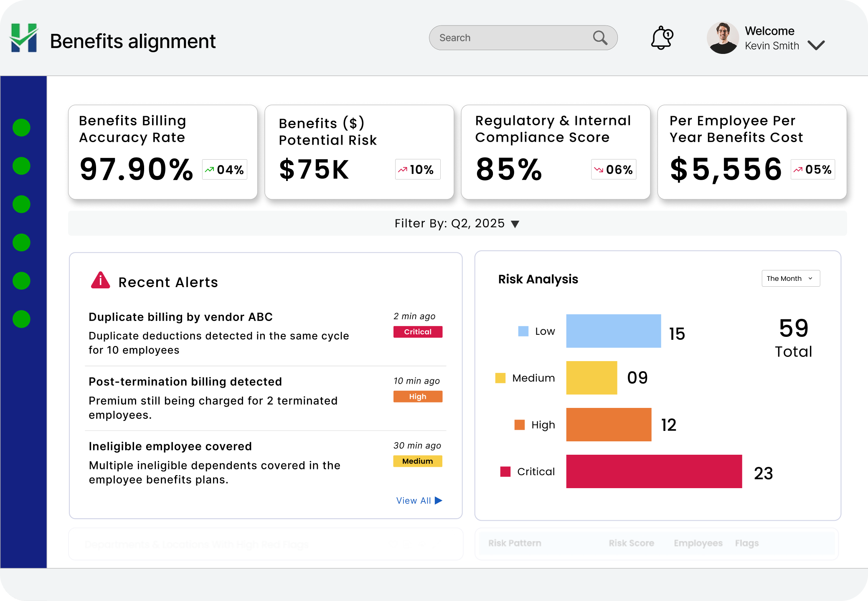Click the third green sidebar circle
This screenshot has height=601, width=868.
tap(21, 204)
